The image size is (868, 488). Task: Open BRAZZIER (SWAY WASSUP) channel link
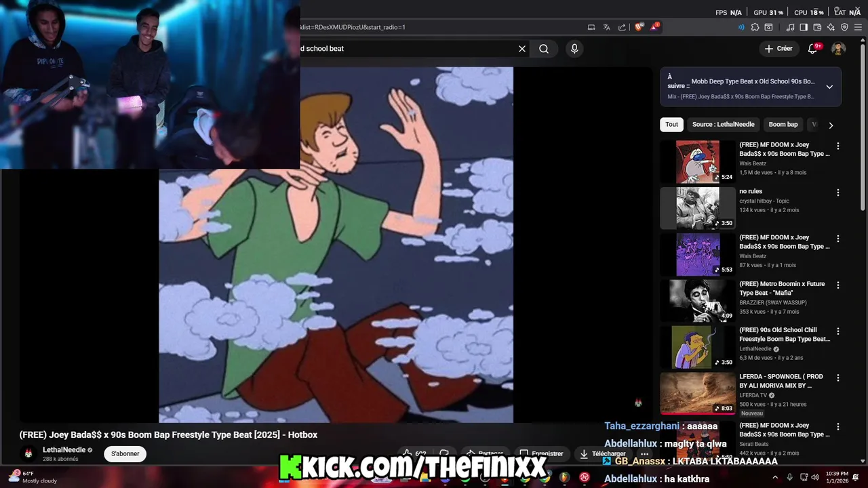(x=773, y=302)
